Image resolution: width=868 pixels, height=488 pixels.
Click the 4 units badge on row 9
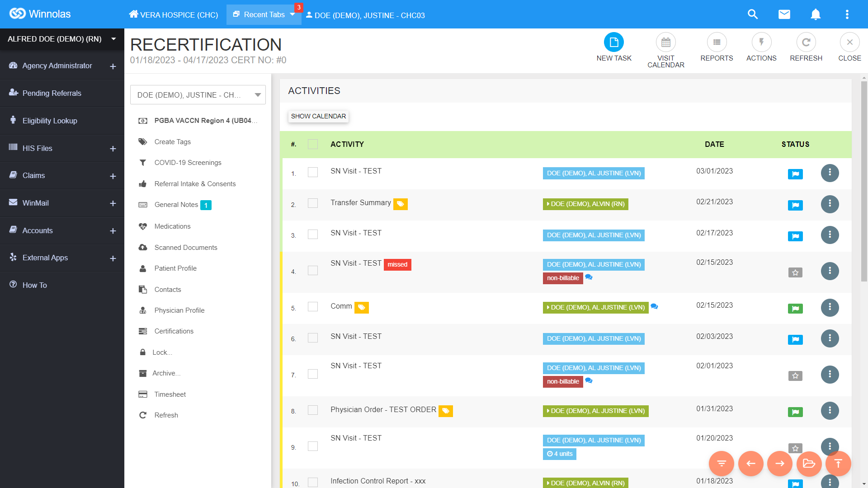pos(560,454)
